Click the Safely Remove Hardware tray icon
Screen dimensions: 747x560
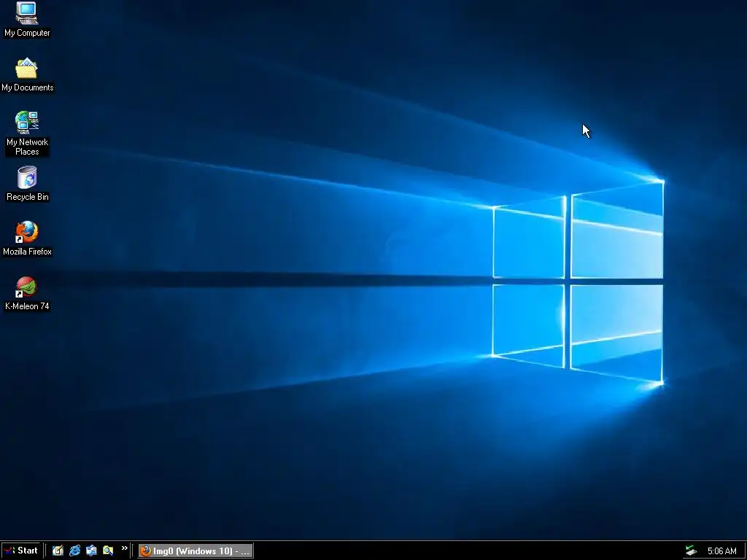[x=691, y=551]
